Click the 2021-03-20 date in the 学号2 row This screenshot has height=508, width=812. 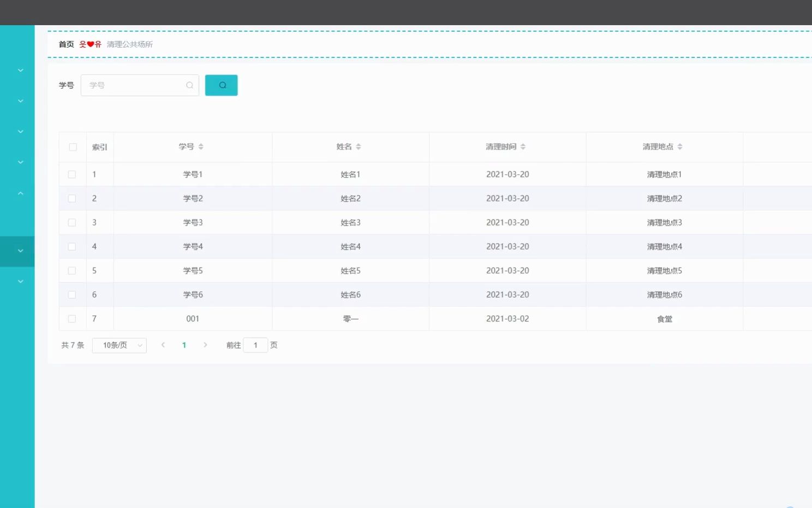pyautogui.click(x=507, y=198)
